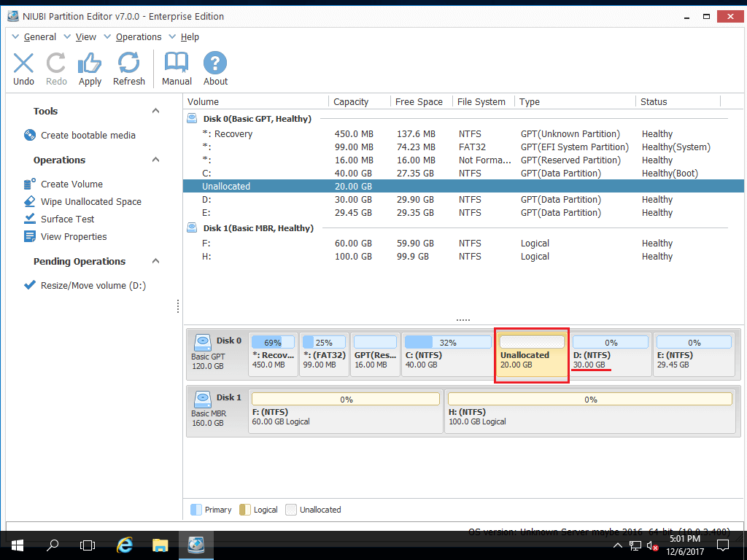Screen dimensions: 747x560
Task: Open taskbar search magnifier
Action: [53, 545]
